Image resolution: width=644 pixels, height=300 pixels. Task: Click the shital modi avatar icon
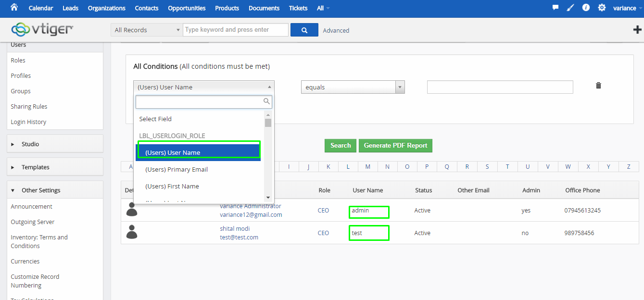click(131, 232)
